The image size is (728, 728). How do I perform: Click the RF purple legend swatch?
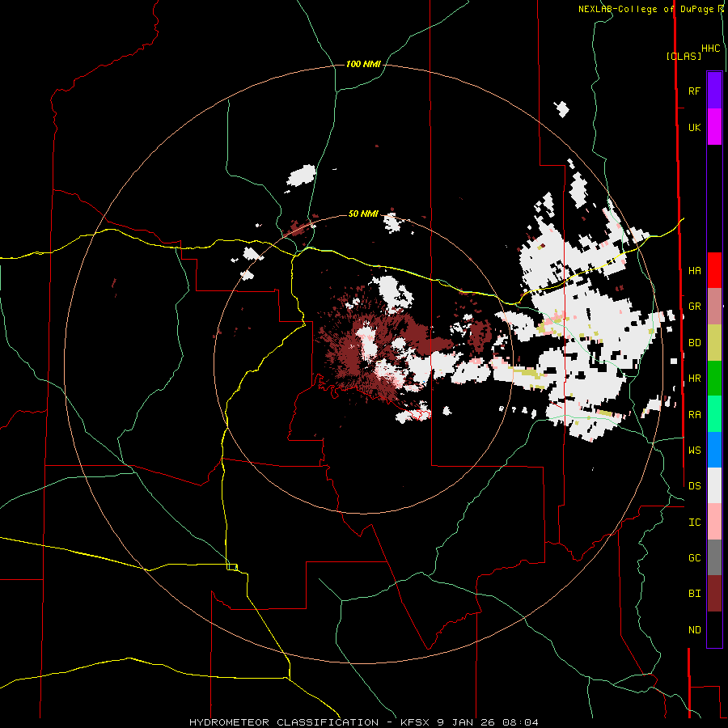point(714,91)
